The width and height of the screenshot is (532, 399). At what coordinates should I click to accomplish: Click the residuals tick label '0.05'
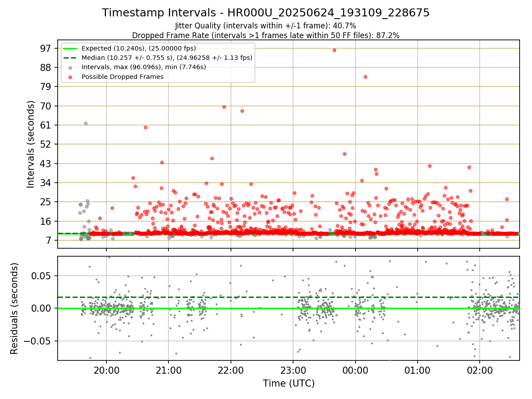coord(43,276)
